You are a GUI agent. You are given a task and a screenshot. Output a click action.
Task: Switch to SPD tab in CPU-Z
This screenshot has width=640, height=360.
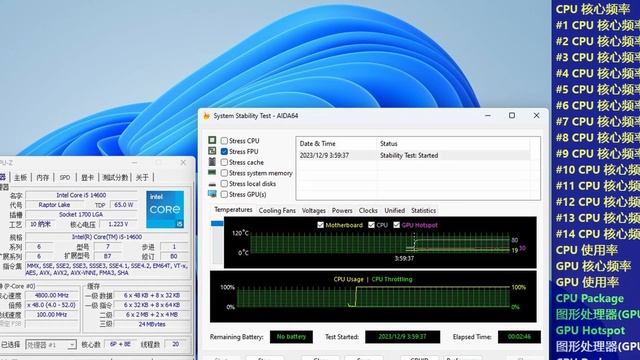click(x=65, y=178)
